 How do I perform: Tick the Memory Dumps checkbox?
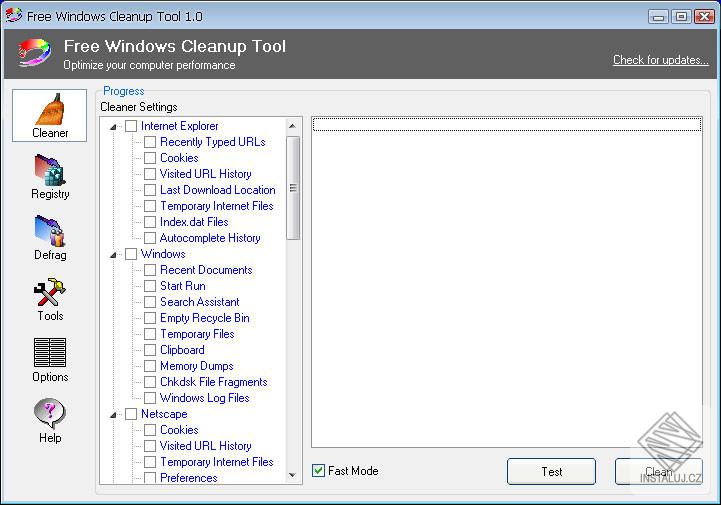tap(150, 366)
